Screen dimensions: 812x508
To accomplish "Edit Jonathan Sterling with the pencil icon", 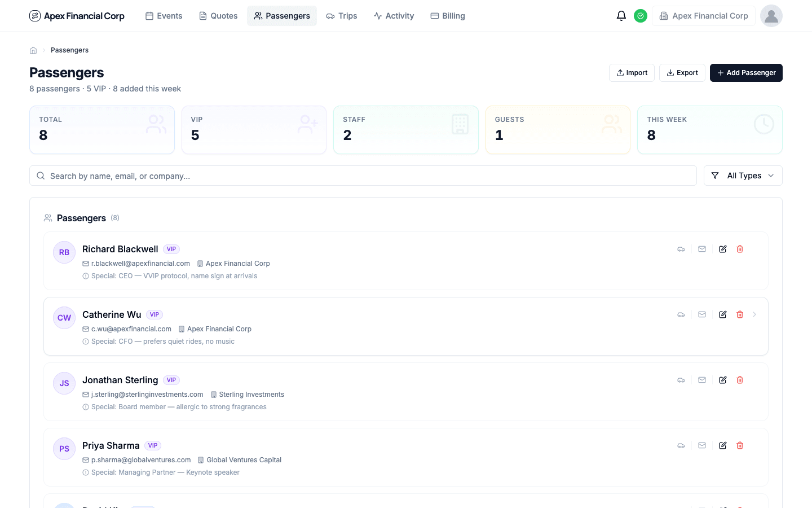I will pyautogui.click(x=722, y=380).
